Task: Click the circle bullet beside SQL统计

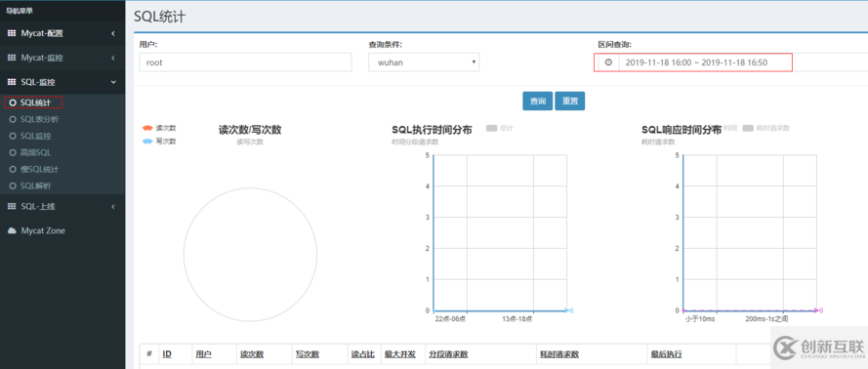Action: 13,102
